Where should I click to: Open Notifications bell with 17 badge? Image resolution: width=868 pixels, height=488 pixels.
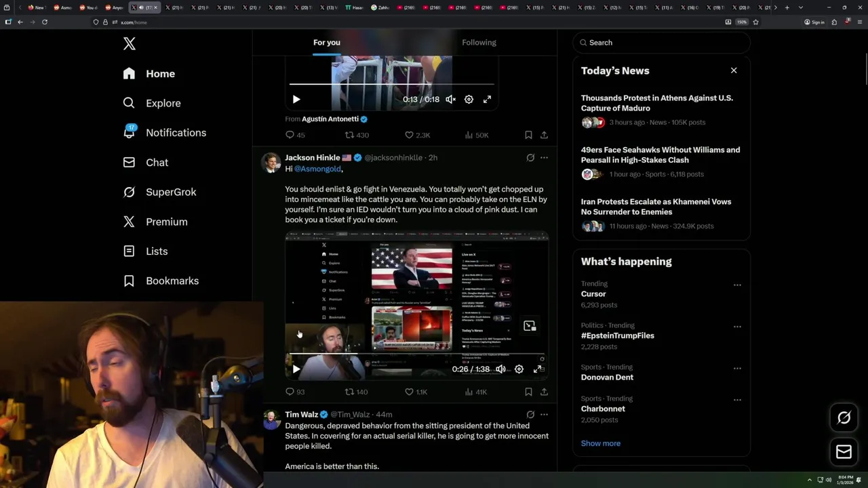pos(129,132)
